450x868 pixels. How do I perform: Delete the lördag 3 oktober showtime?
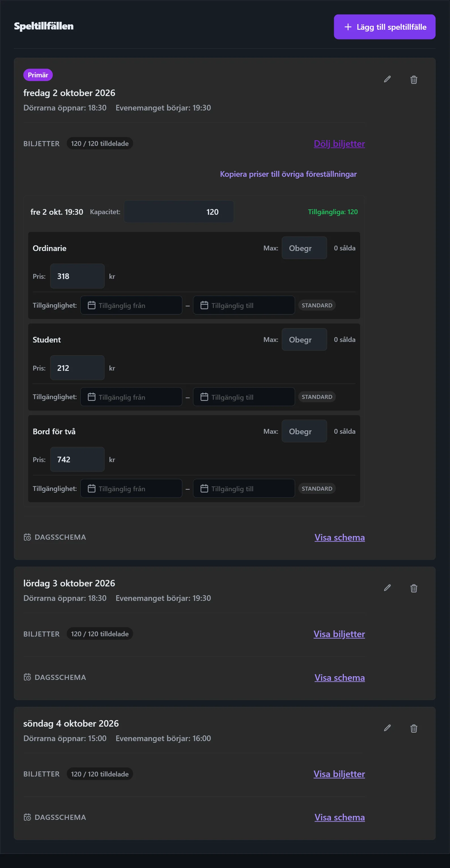point(414,588)
